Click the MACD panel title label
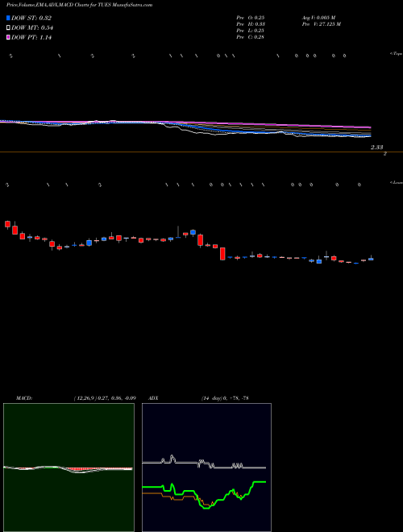 click(x=24, y=398)
